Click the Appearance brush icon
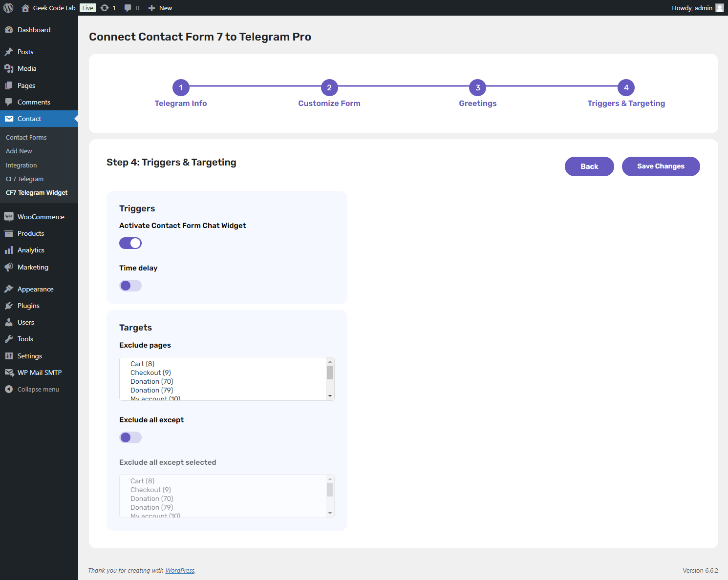 coord(9,289)
